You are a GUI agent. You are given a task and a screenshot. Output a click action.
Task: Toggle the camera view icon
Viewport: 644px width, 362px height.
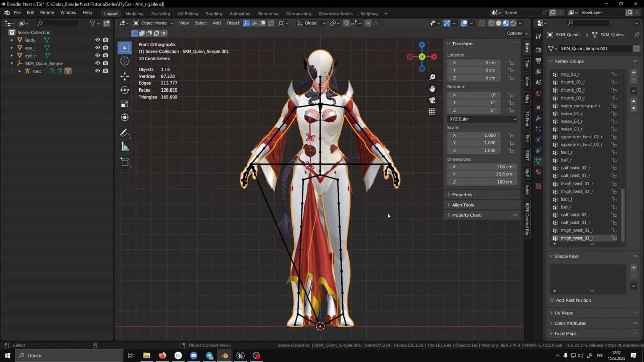pyautogui.click(x=432, y=100)
